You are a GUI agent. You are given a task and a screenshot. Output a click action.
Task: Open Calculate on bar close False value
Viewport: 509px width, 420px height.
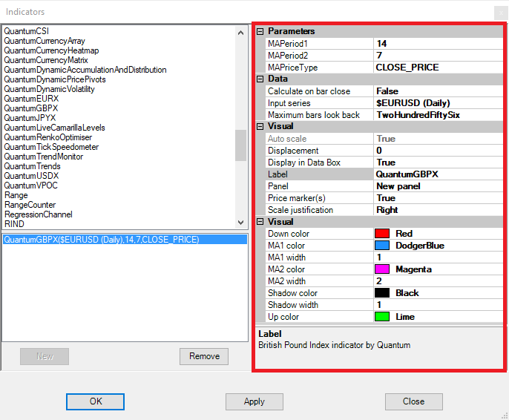[439, 91]
